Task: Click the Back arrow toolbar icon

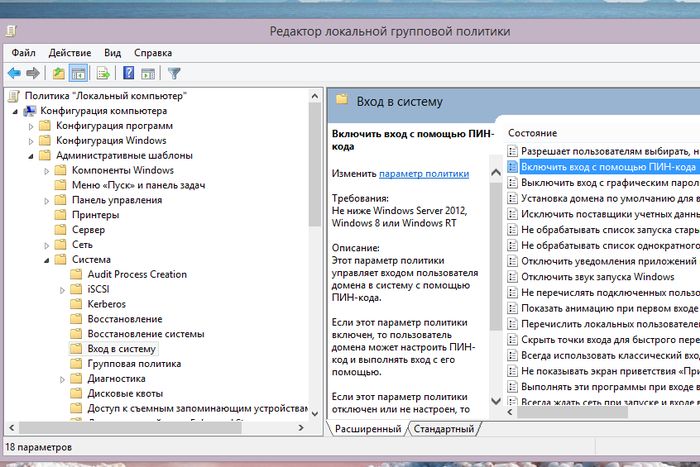Action: [x=14, y=73]
